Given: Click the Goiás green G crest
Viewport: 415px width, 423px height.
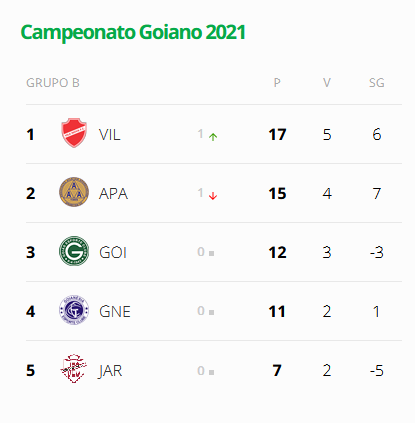Looking at the screenshot, I should (x=74, y=251).
